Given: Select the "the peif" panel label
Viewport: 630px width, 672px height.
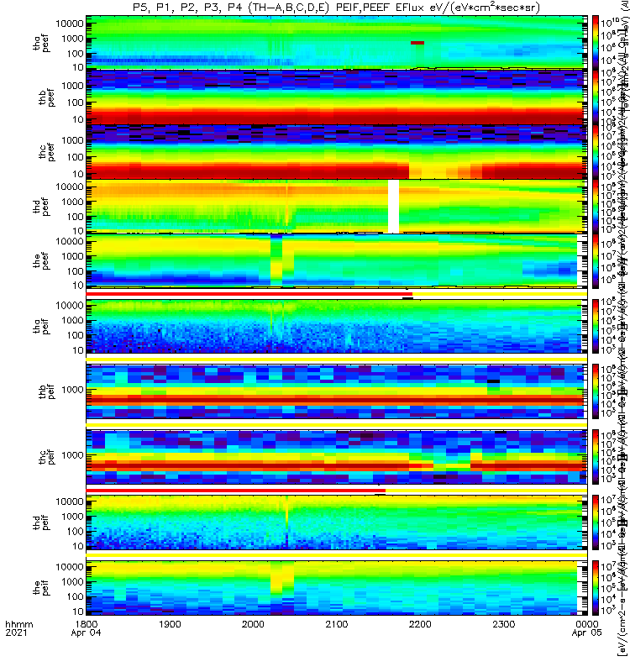Looking at the screenshot, I should tap(41, 587).
